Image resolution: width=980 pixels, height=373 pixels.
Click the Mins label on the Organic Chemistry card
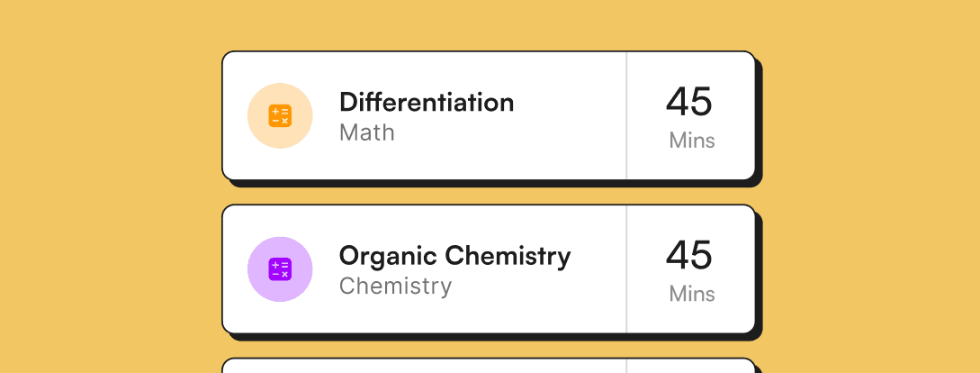[692, 294]
